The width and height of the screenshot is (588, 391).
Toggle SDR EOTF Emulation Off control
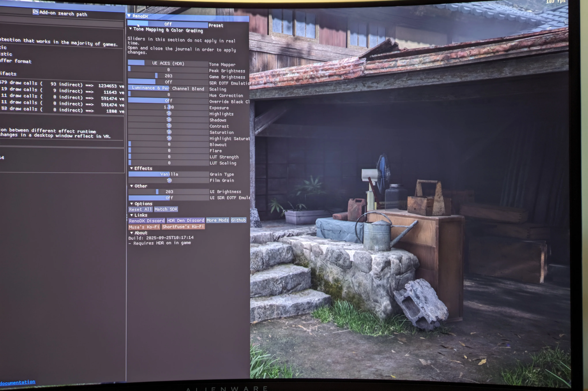pos(168,82)
